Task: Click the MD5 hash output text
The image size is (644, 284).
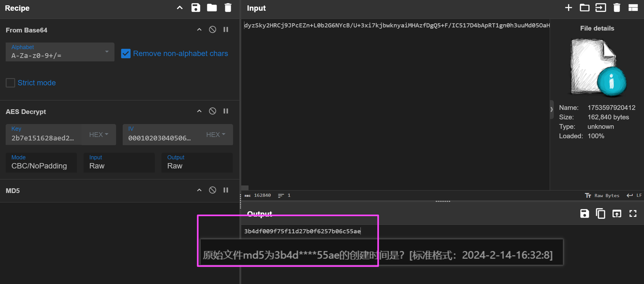Action: (302, 231)
